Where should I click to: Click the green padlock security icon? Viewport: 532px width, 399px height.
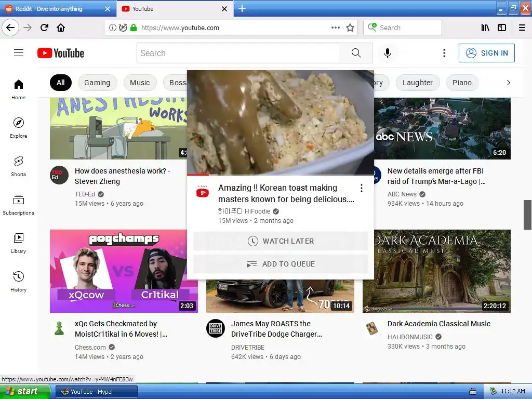pos(134,28)
